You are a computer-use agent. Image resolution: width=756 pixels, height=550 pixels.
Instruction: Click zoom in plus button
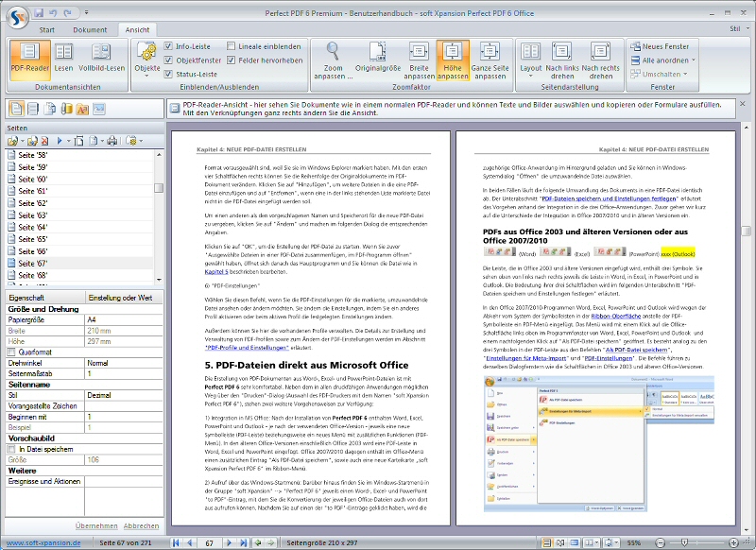tap(733, 542)
